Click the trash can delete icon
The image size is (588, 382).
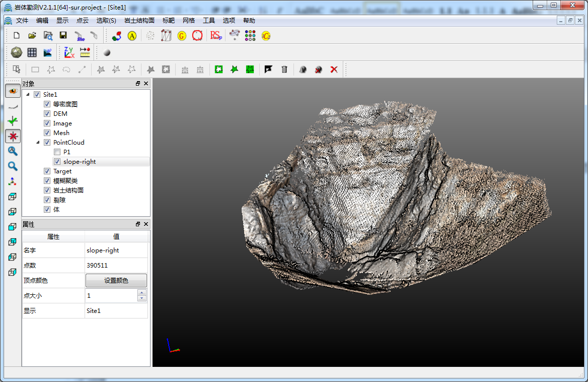[284, 70]
